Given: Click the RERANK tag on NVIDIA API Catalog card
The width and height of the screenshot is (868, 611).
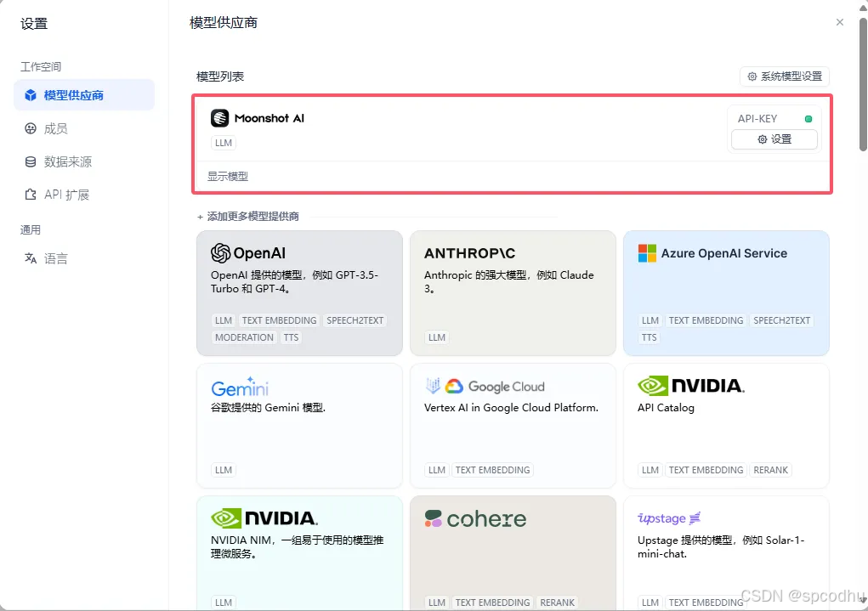Looking at the screenshot, I should coord(770,470).
